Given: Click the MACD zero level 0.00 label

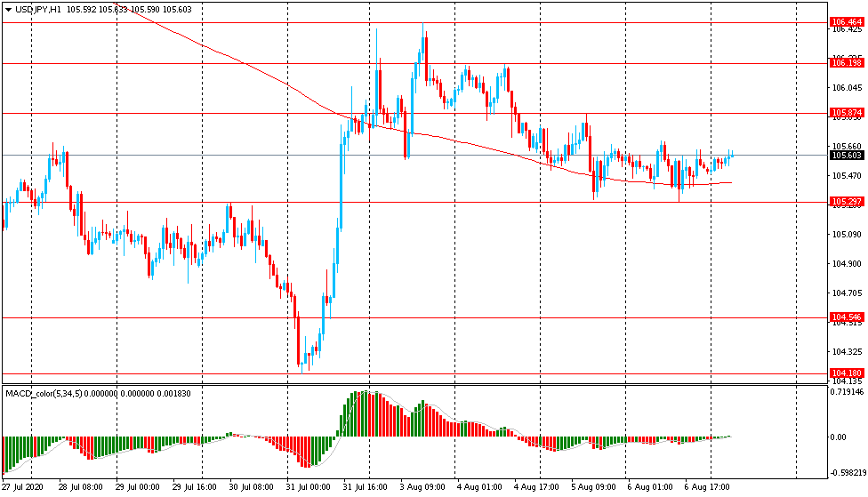Looking at the screenshot, I should 838,437.
